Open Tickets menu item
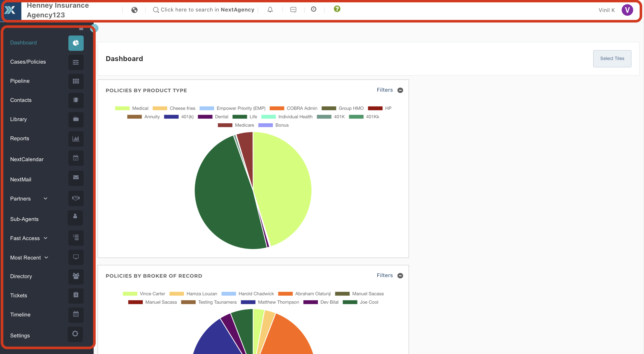644x354 pixels. [x=19, y=296]
